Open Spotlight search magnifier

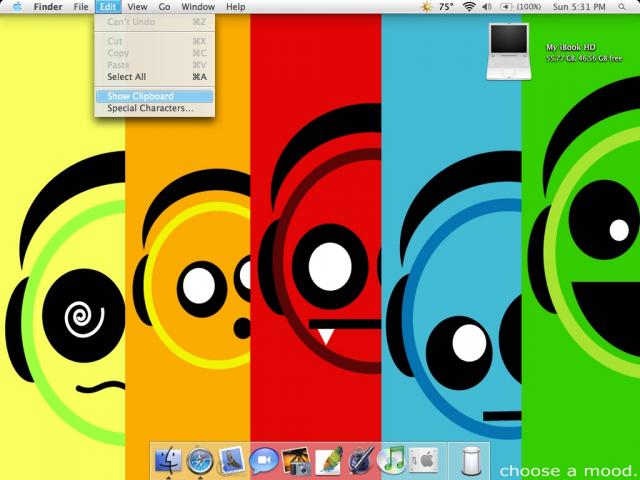click(x=622, y=7)
